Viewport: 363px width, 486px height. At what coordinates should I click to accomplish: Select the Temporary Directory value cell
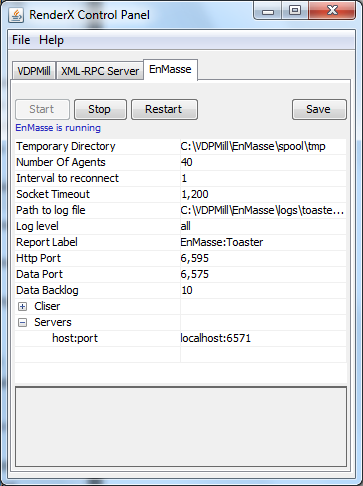(263, 146)
